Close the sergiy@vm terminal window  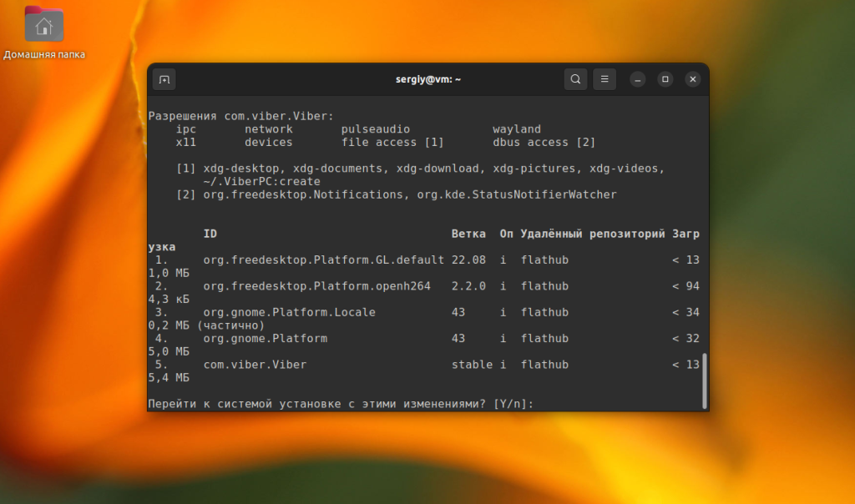click(x=692, y=79)
